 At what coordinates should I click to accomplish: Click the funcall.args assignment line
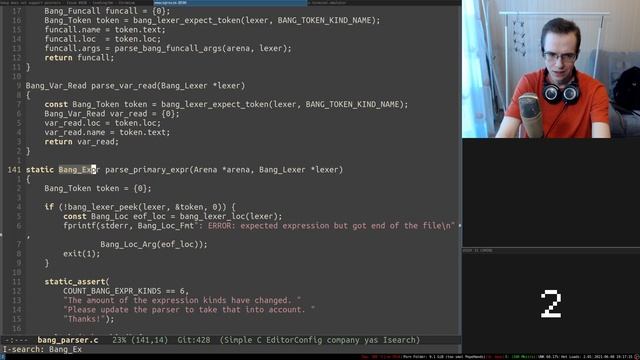pos(168,48)
